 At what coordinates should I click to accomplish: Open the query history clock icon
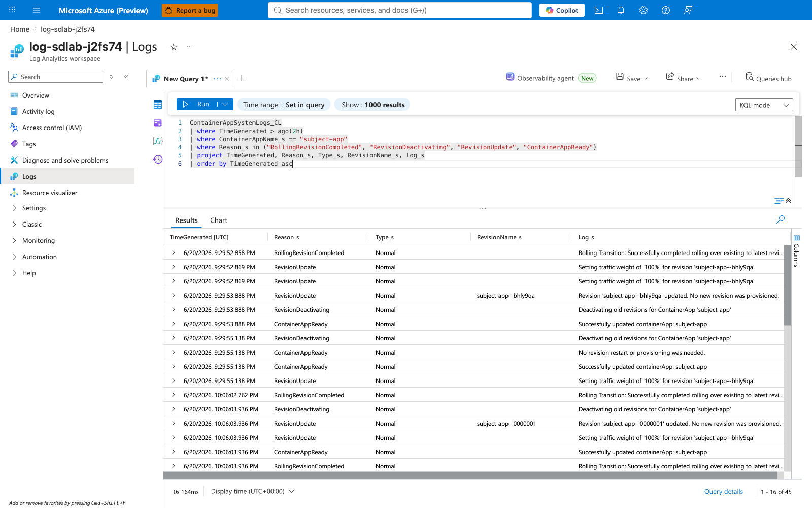(x=158, y=159)
